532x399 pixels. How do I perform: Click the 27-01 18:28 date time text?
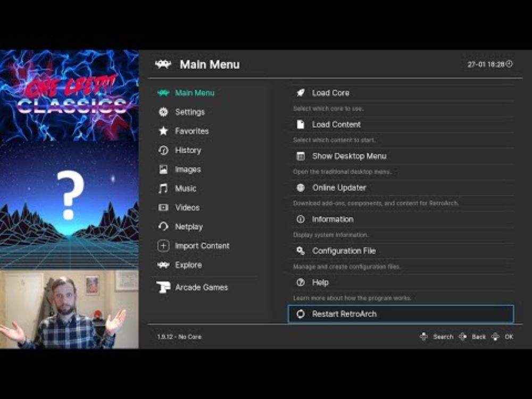(486, 64)
